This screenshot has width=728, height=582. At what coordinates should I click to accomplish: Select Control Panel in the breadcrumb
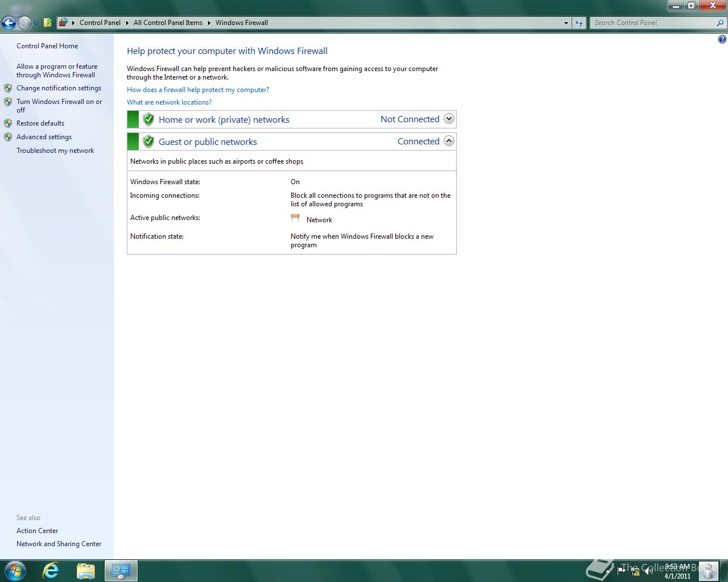(x=100, y=23)
